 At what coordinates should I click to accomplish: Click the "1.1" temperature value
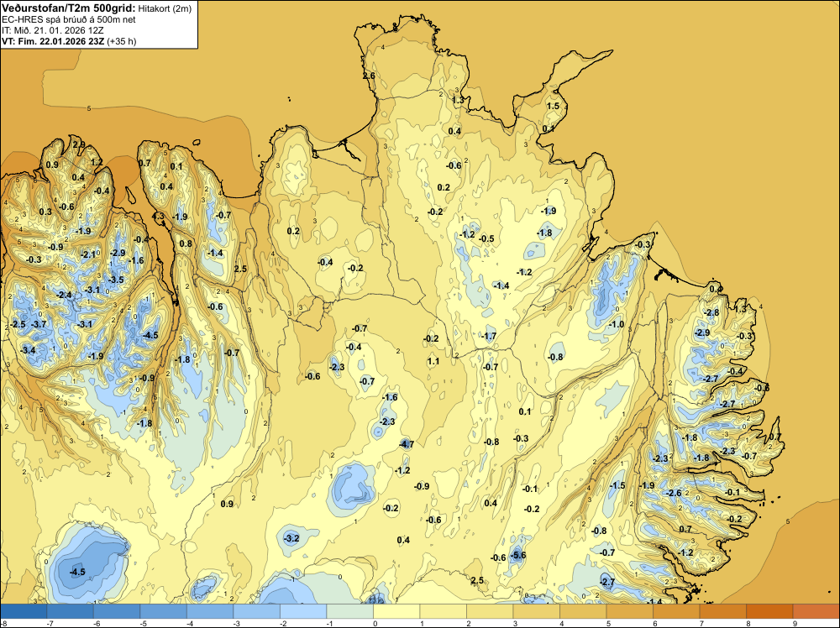[433, 361]
